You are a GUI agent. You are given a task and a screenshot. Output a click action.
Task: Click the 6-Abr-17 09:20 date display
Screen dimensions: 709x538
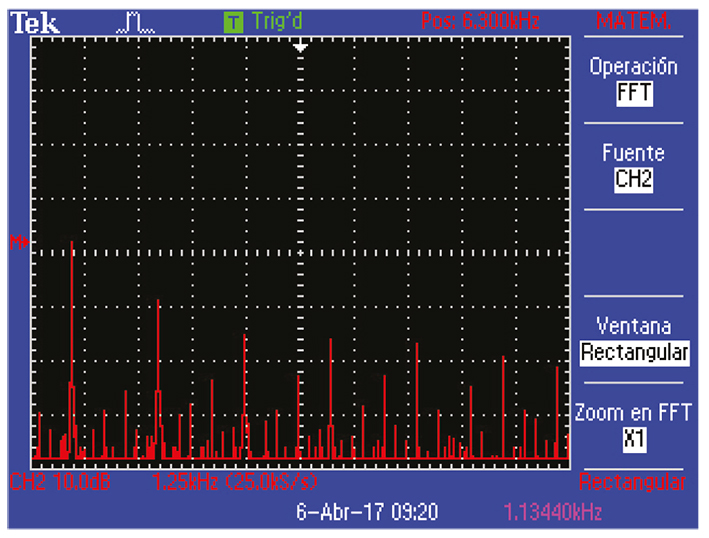click(367, 512)
